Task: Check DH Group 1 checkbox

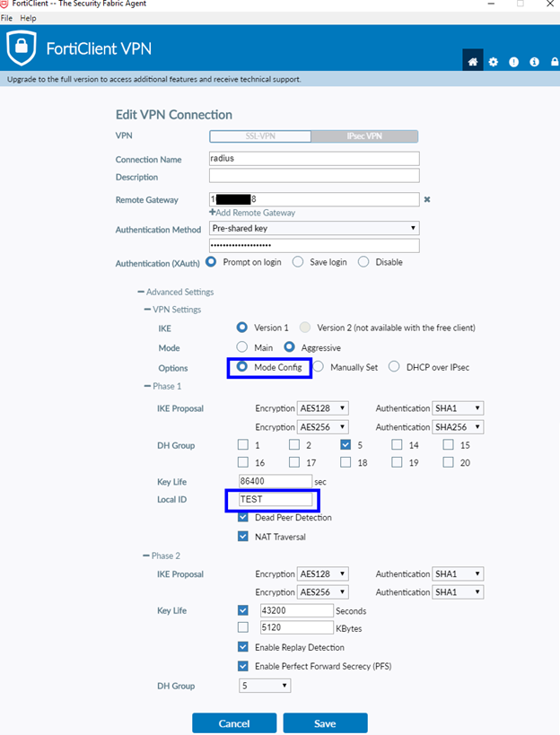Action: click(x=242, y=444)
